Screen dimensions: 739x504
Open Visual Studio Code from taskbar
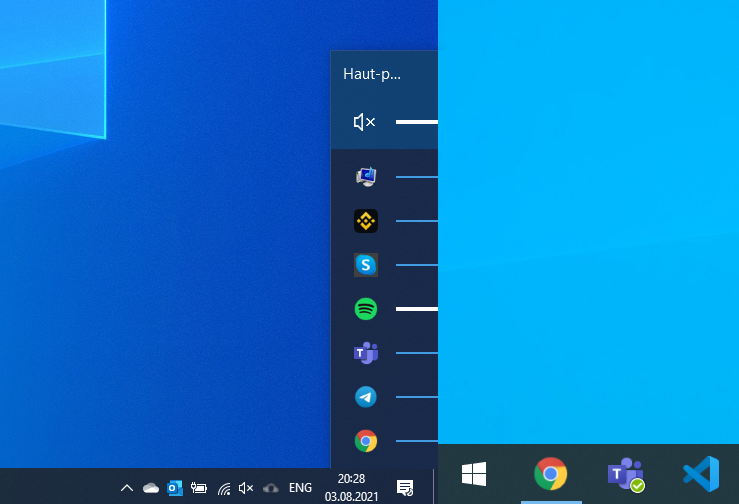(x=702, y=474)
